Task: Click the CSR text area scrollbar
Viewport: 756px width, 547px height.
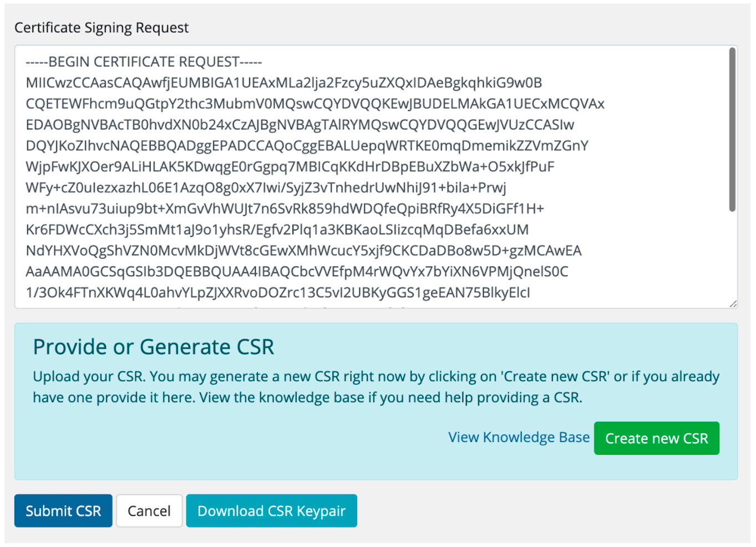Action: tap(732, 130)
